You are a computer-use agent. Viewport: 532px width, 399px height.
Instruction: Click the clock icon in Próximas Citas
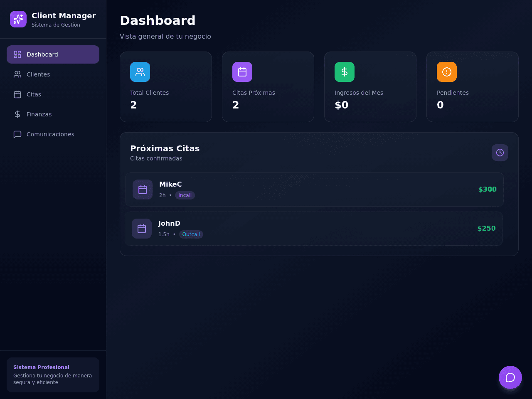pos(500,153)
